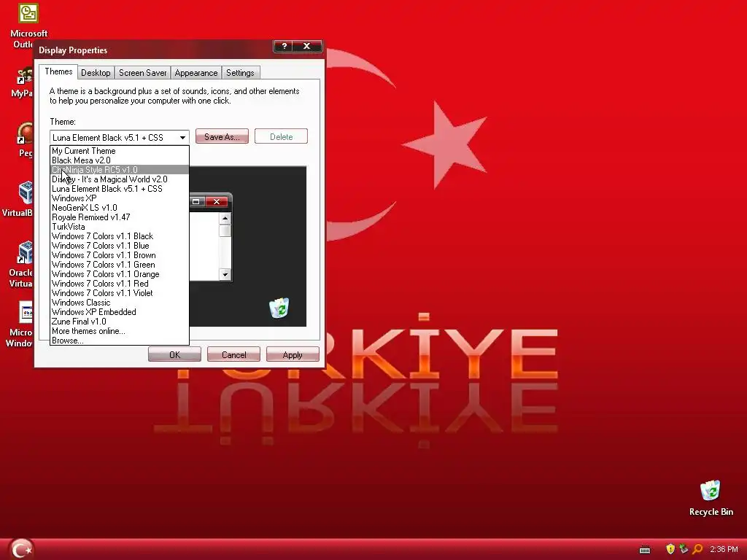Click More themes online... entry
This screenshot has height=560, width=747.
(120, 332)
